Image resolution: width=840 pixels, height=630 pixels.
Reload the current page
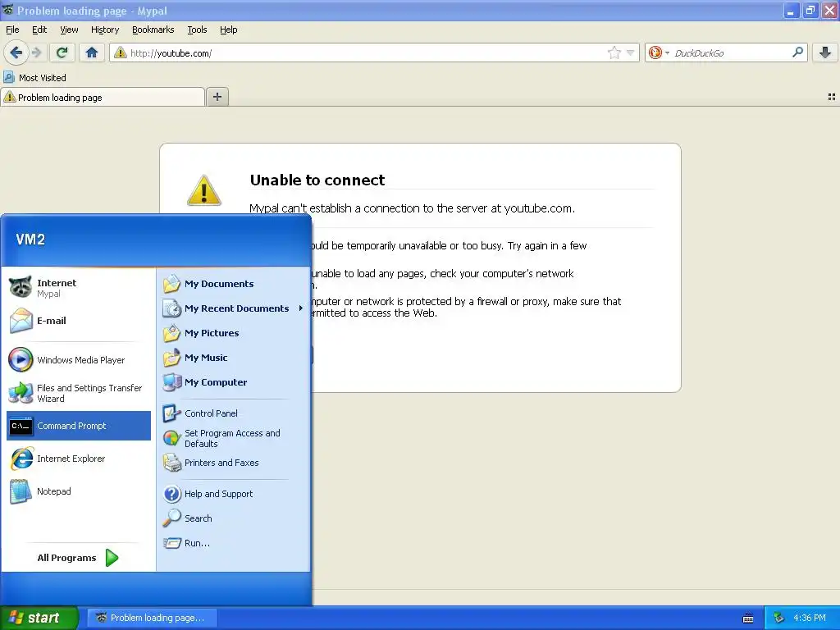click(x=62, y=52)
